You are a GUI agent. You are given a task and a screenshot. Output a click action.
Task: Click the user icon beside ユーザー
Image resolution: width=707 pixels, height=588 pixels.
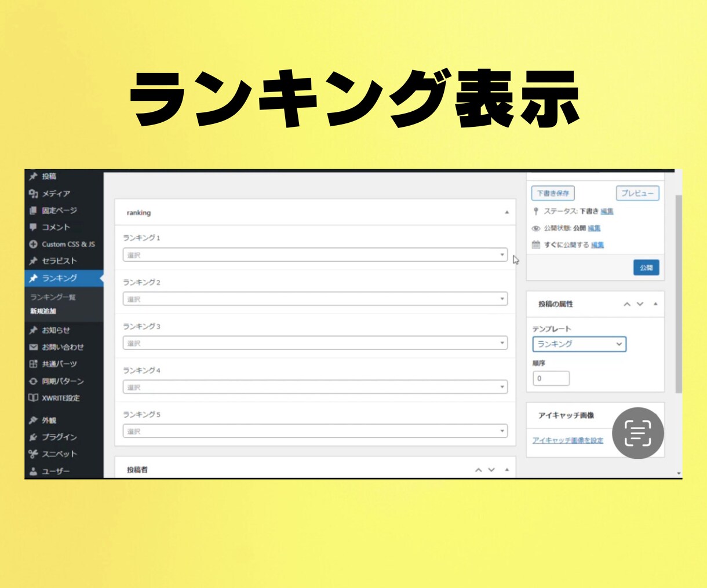point(34,471)
